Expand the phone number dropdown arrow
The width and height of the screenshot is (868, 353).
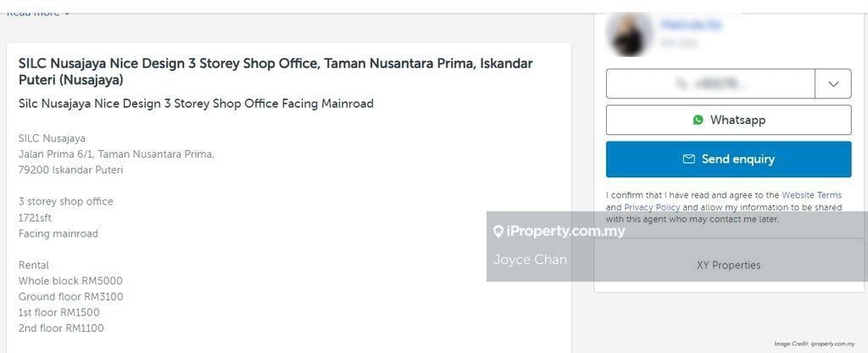point(833,84)
